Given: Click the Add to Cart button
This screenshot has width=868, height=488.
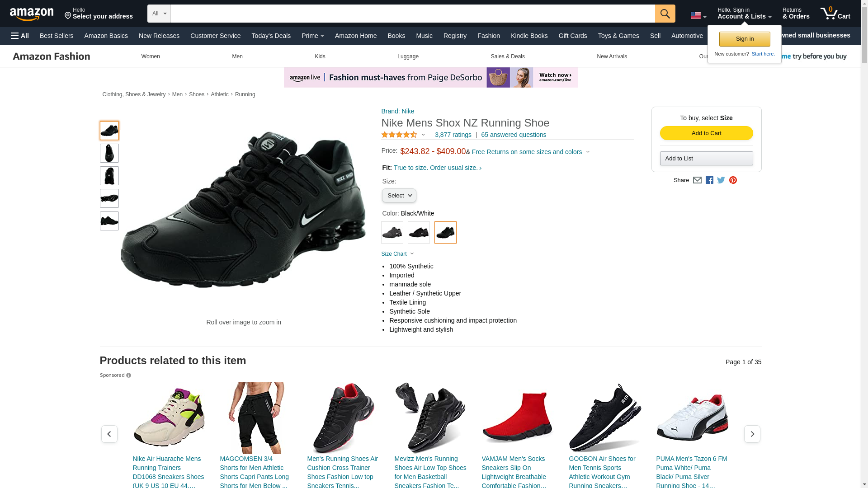Looking at the screenshot, I should click(706, 133).
